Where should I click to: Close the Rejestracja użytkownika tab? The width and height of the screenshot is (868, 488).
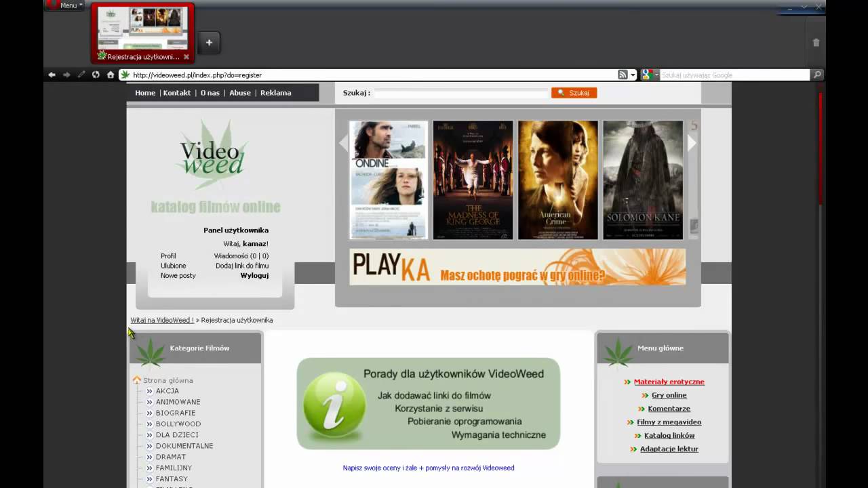click(x=186, y=57)
